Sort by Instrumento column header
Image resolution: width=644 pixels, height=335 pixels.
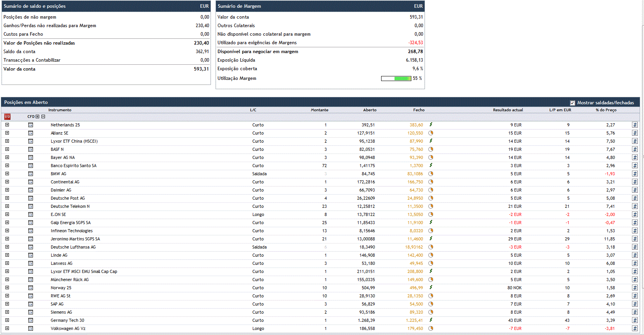[x=60, y=110]
